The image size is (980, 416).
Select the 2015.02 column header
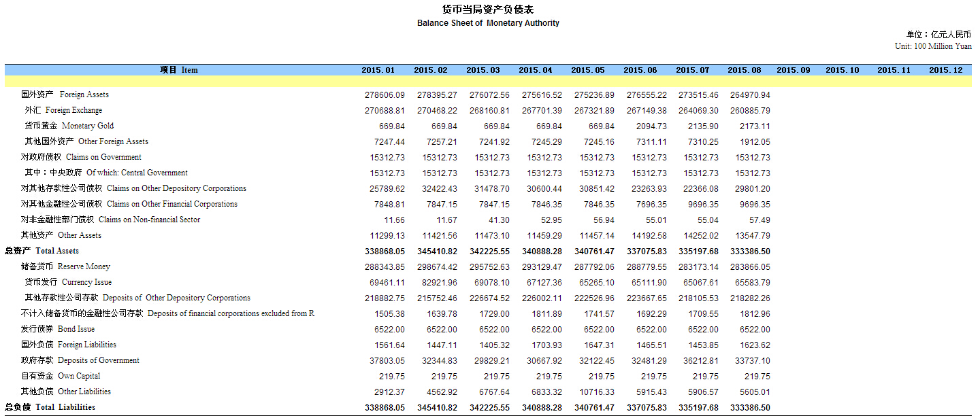click(431, 70)
